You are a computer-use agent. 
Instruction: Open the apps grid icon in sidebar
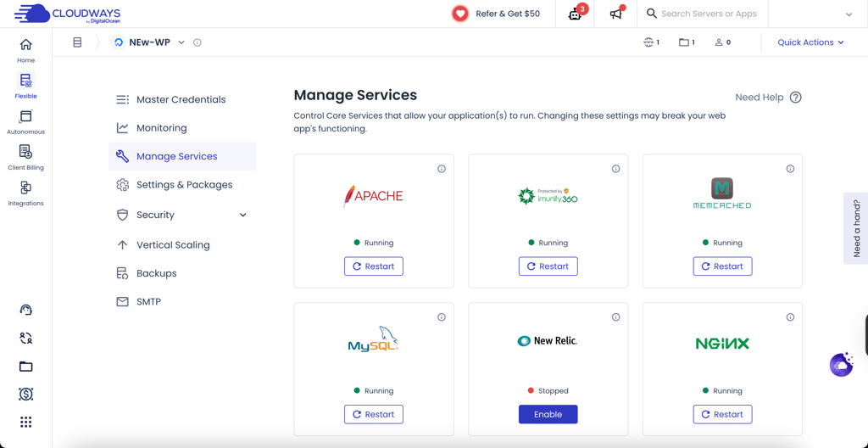pyautogui.click(x=26, y=422)
